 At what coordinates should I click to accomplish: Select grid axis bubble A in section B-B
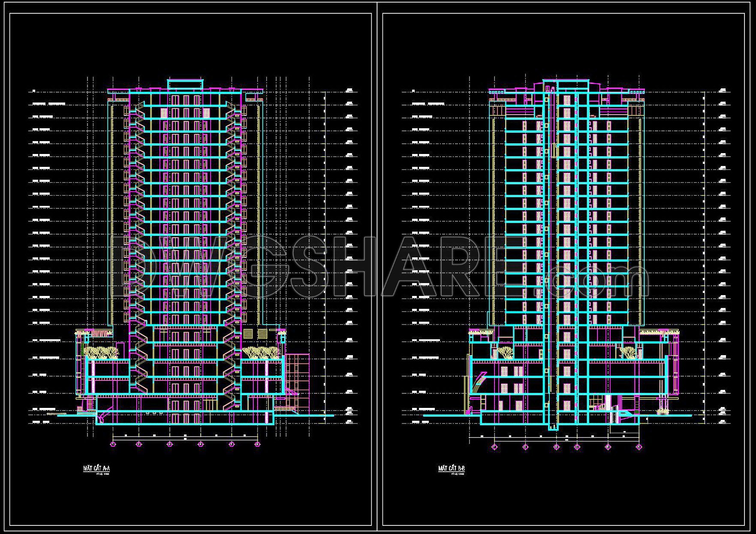639,447
